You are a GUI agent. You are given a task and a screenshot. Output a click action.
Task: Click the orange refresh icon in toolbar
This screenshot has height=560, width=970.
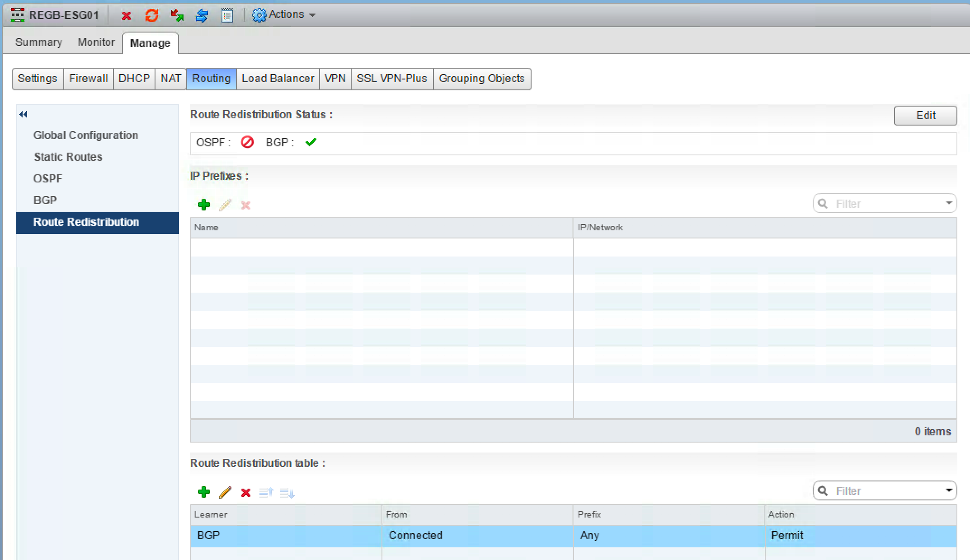coord(152,16)
